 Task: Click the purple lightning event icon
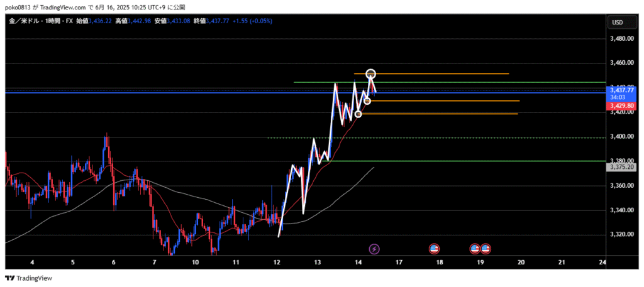pos(374,249)
